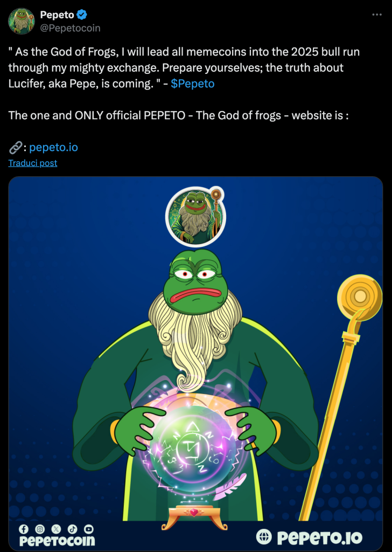
Task: Click the blue verified badge
Action: [82, 15]
